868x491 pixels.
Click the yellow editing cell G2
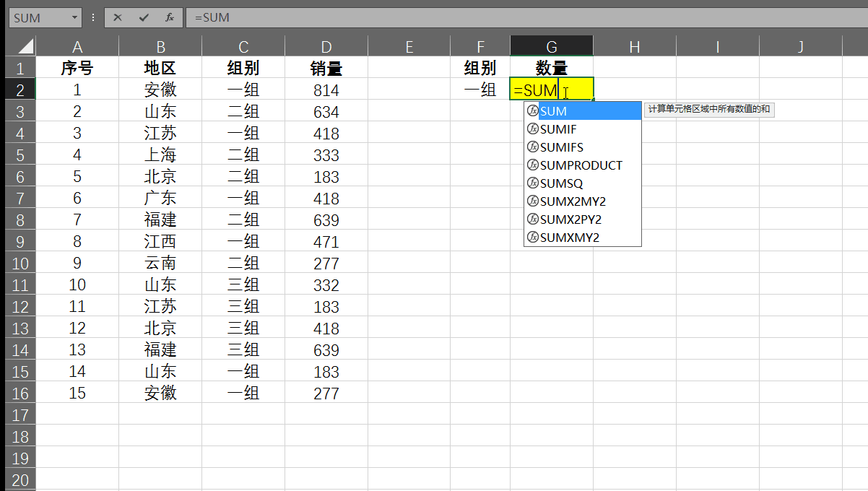pyautogui.click(x=552, y=90)
